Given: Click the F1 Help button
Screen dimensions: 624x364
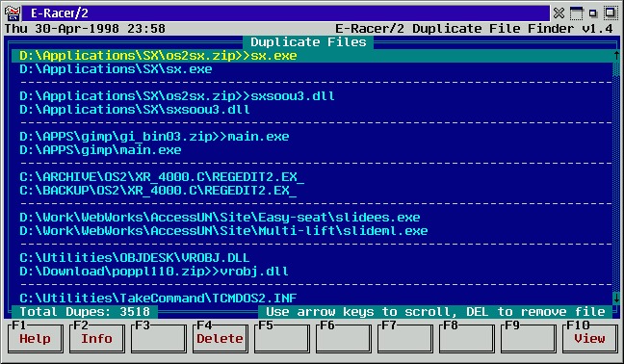Looking at the screenshot, I should 35,338.
